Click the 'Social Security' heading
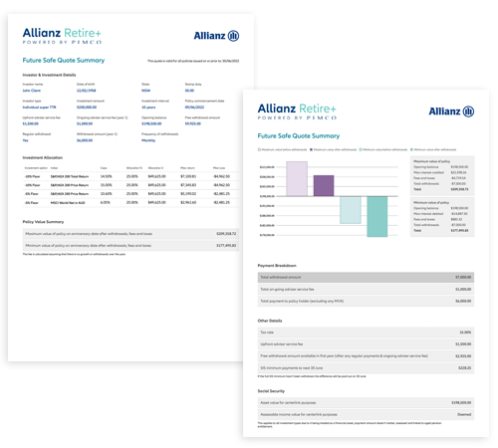 point(271,391)
